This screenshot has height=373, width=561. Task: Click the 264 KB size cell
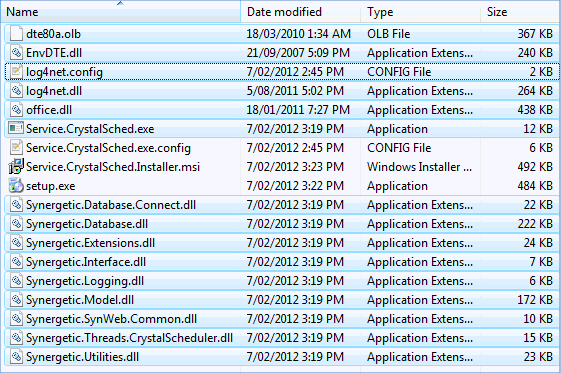(x=535, y=91)
